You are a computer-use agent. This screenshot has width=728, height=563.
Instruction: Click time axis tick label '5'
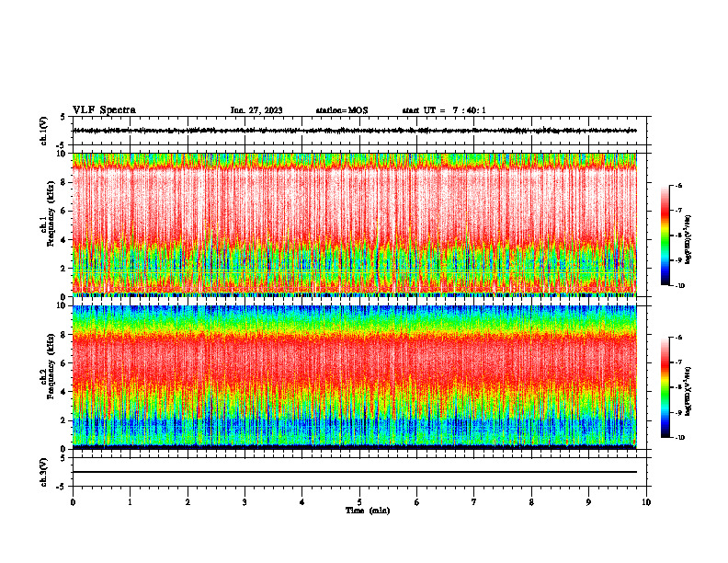coord(359,502)
